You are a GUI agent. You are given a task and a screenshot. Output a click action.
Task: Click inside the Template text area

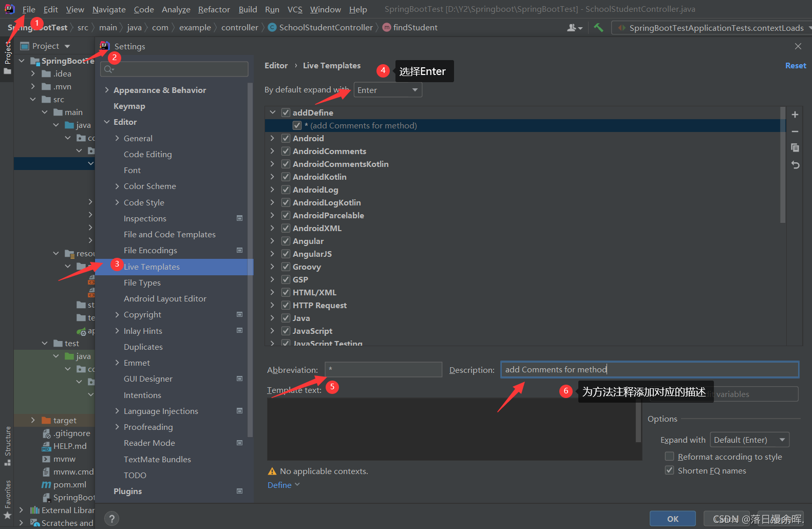pyautogui.click(x=452, y=428)
